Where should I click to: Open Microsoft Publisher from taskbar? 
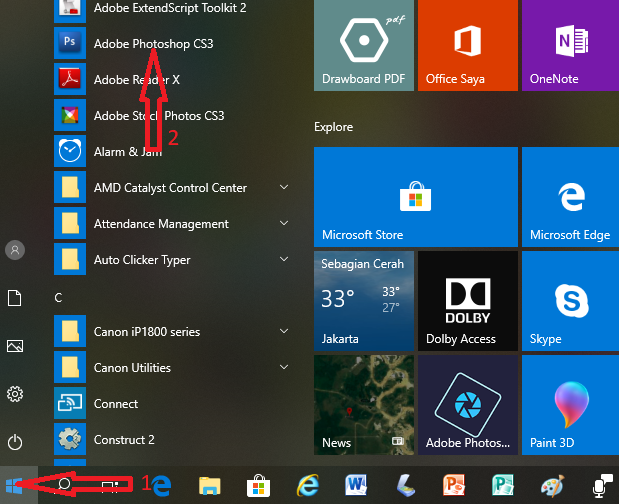click(x=503, y=485)
